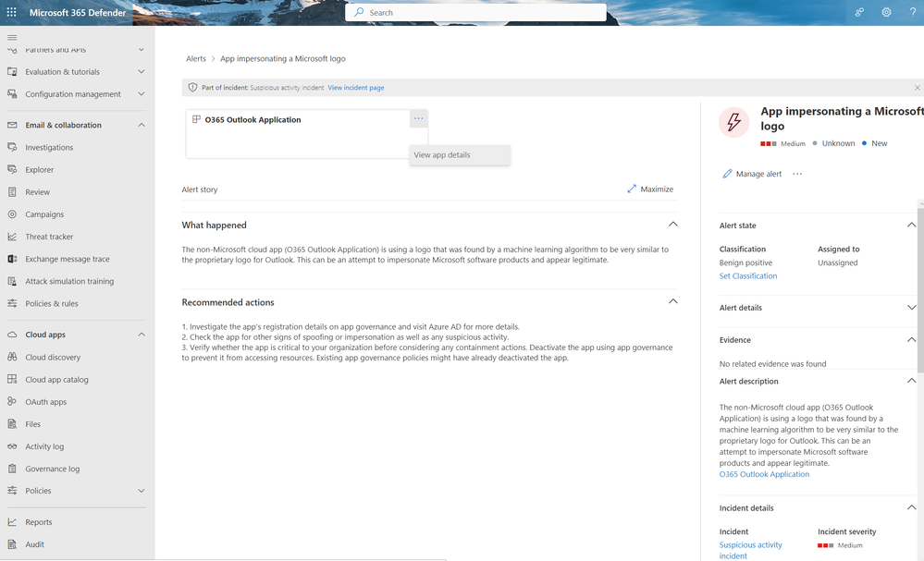Click the Cloud app catalog icon

12,380
